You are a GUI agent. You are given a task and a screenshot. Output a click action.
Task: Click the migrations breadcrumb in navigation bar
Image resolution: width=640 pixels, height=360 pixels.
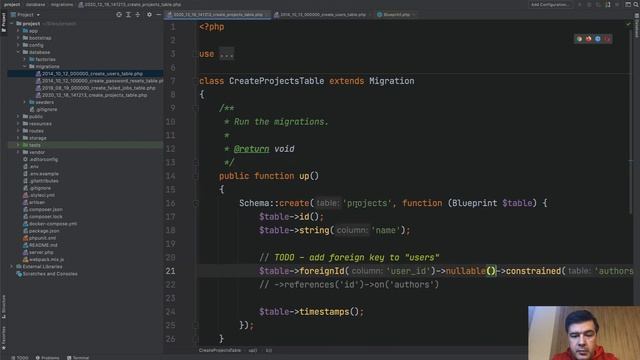pyautogui.click(x=62, y=4)
